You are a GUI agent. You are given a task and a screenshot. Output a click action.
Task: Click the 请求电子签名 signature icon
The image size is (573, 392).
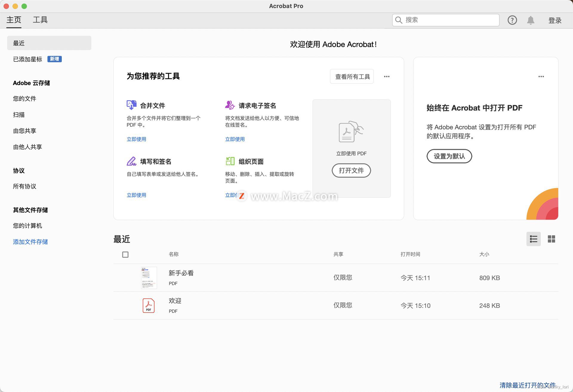coord(229,105)
